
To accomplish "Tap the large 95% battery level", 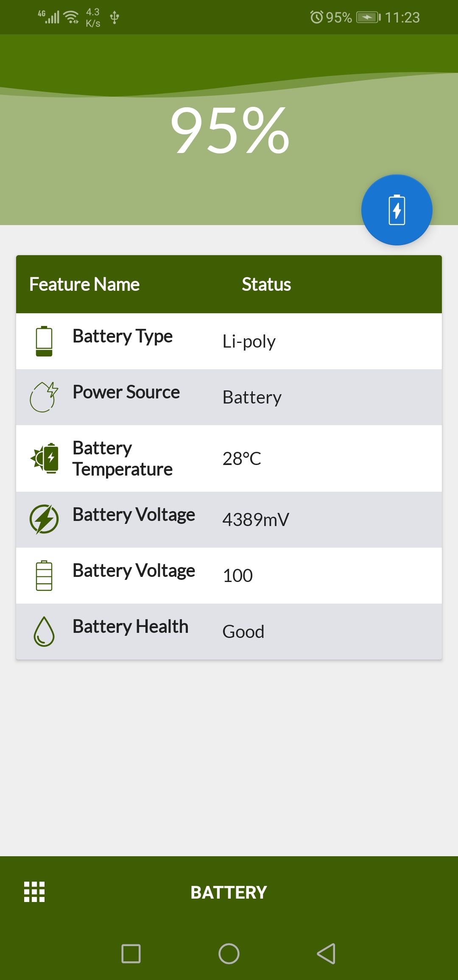I will pyautogui.click(x=229, y=130).
